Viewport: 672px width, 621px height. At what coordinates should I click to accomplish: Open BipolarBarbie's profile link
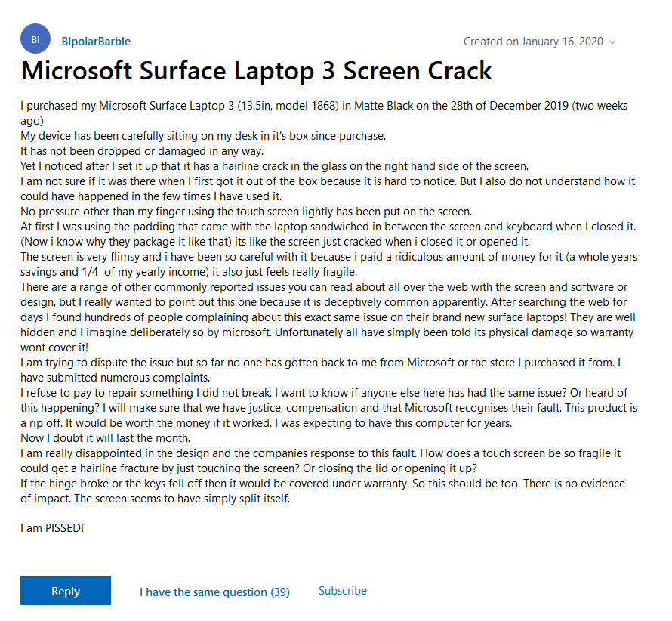[x=95, y=42]
